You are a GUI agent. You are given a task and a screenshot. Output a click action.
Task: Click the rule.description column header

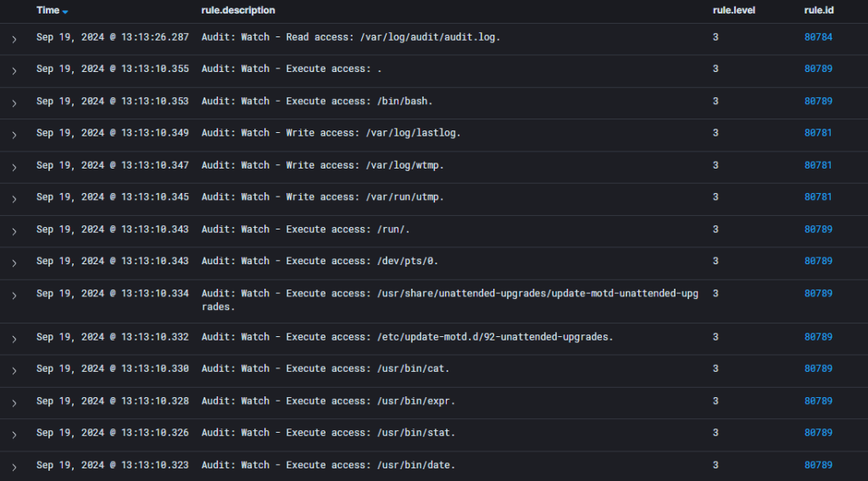(238, 10)
